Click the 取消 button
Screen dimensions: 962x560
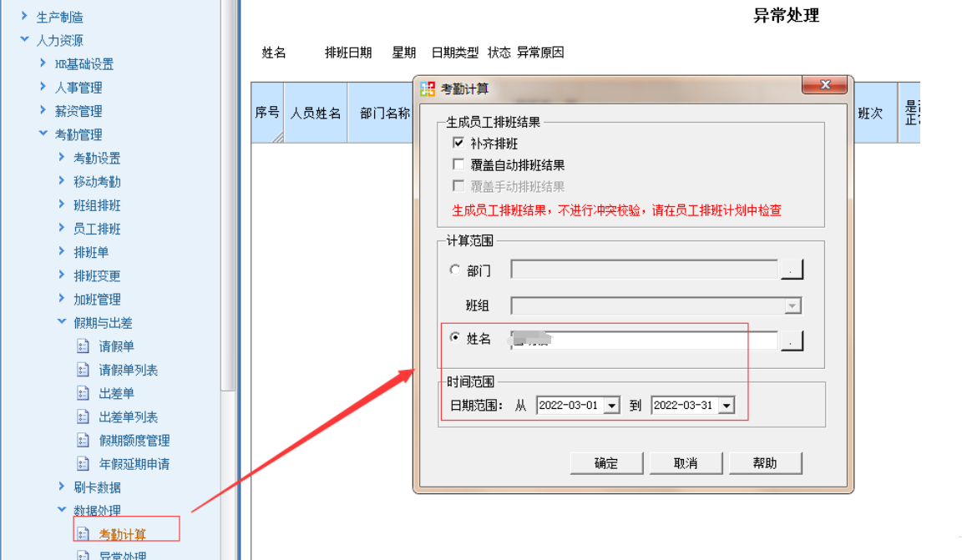(686, 463)
